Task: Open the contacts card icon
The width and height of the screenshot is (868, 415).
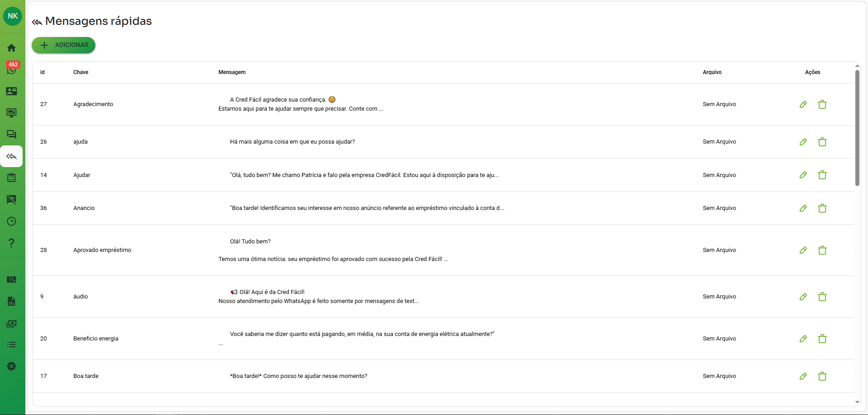Action: tap(12, 91)
